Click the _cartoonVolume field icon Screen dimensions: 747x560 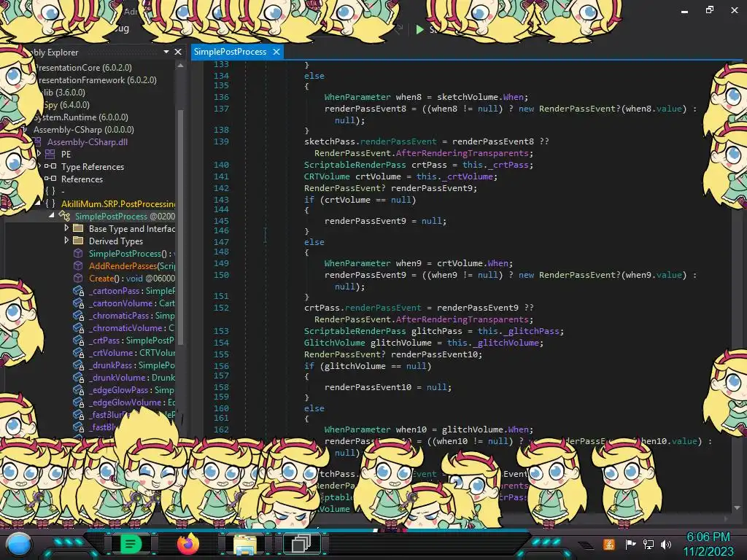tap(79, 303)
